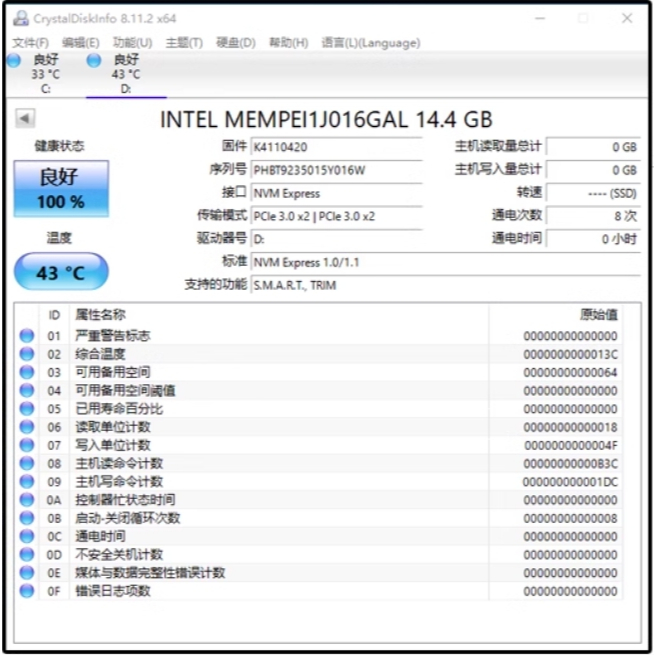This screenshot has height=655, width=655.
Task: Click the 固件 firmware field K4110420
Action: point(337,147)
